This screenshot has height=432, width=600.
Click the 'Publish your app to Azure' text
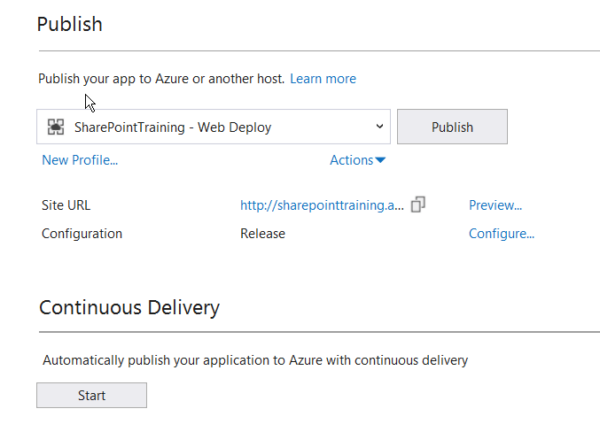pos(161,78)
